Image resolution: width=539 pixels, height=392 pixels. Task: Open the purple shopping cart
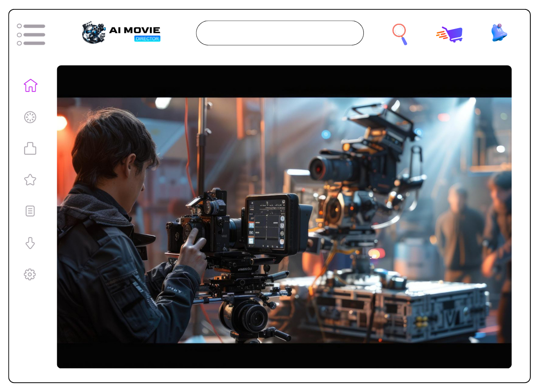pyautogui.click(x=450, y=34)
